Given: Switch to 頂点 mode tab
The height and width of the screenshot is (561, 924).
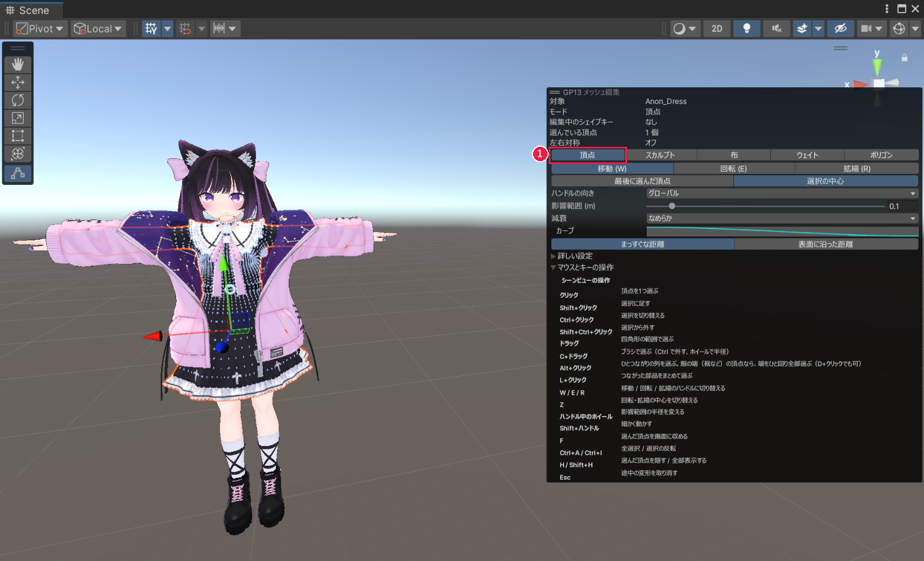Looking at the screenshot, I should click(x=587, y=155).
